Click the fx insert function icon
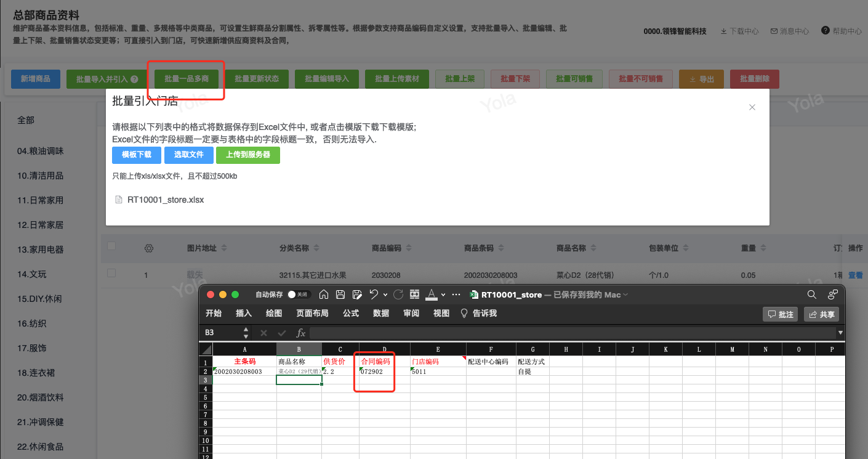 pos(301,333)
